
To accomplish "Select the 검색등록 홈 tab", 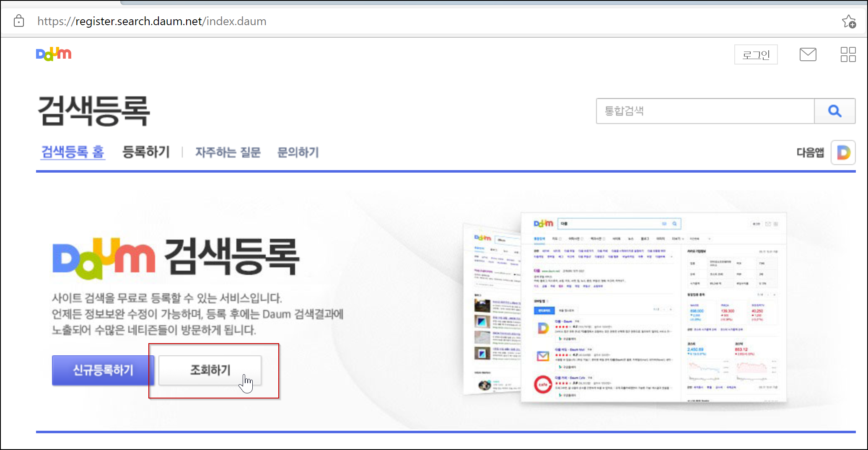I will (x=73, y=152).
